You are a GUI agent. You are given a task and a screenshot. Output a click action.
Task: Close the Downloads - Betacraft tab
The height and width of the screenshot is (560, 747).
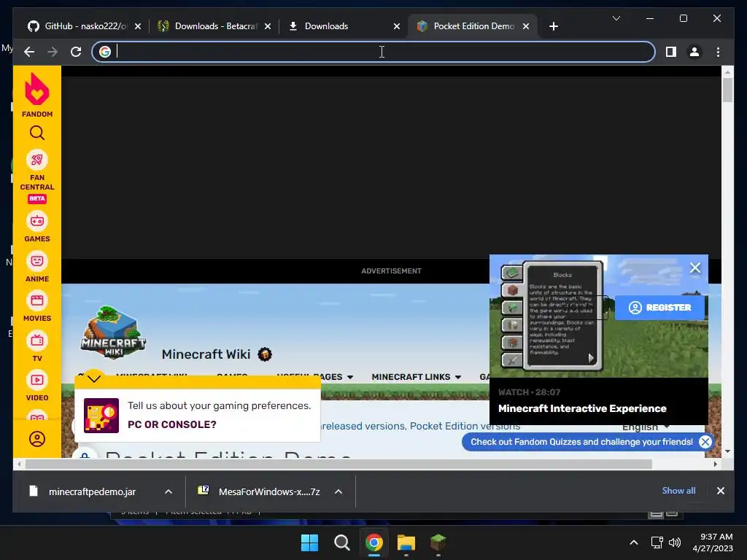pos(268,26)
